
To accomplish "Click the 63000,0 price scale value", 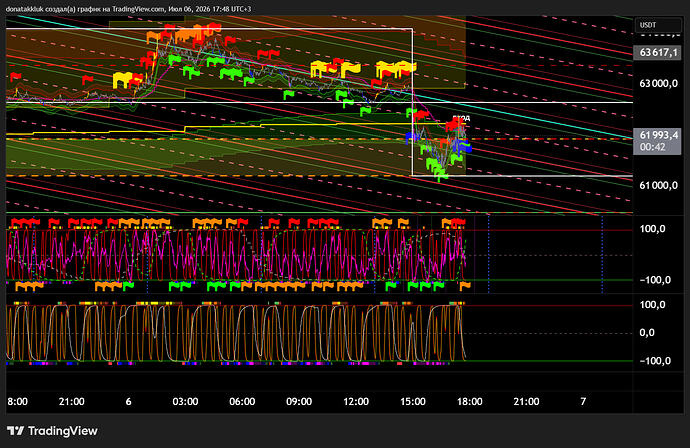I will [658, 84].
